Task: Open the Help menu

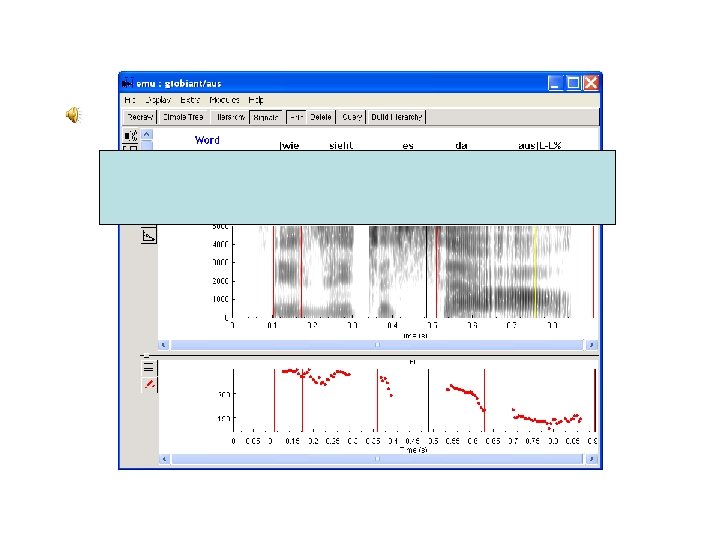Action: tap(256, 100)
